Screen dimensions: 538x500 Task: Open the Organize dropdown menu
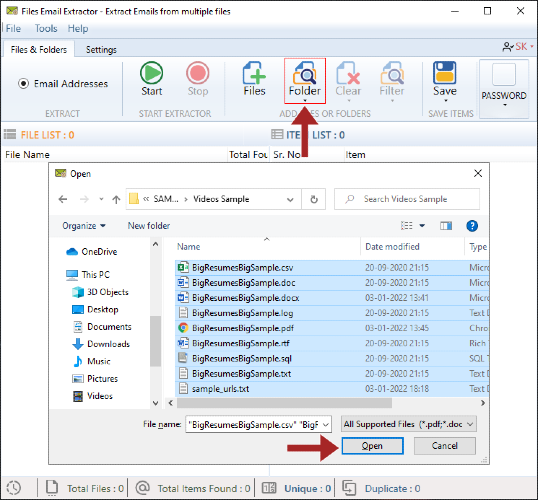click(84, 226)
